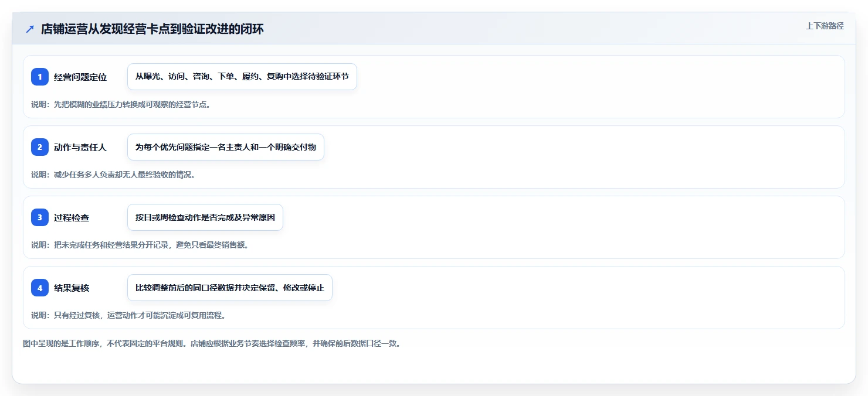
Task: Click the box 为每个优先问题指定一名主责人
Action: tap(226, 147)
